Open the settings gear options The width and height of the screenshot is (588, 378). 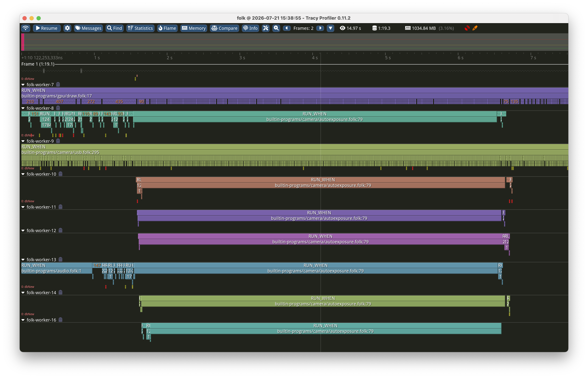click(x=67, y=28)
